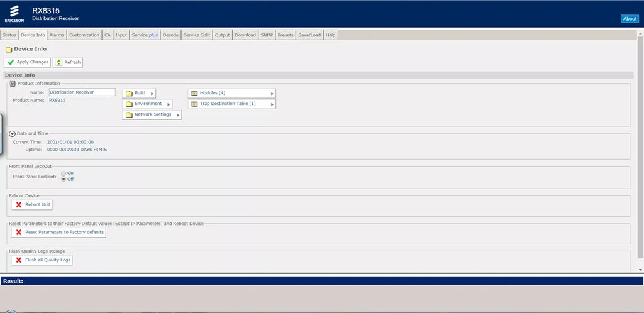Click the Reboot Unit button

(32, 205)
